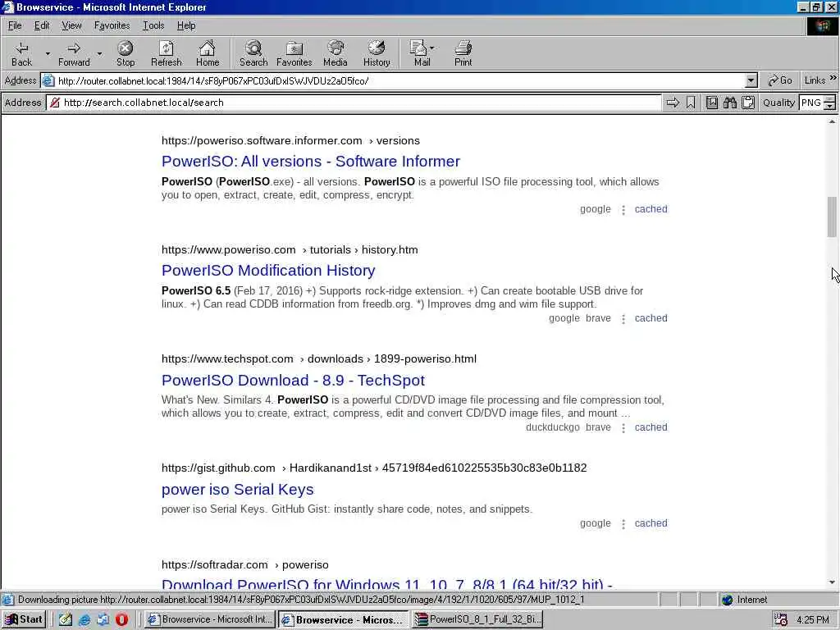Viewport: 840px width, 630px height.
Task: Click the Quality stepper arrows
Action: tap(830, 103)
